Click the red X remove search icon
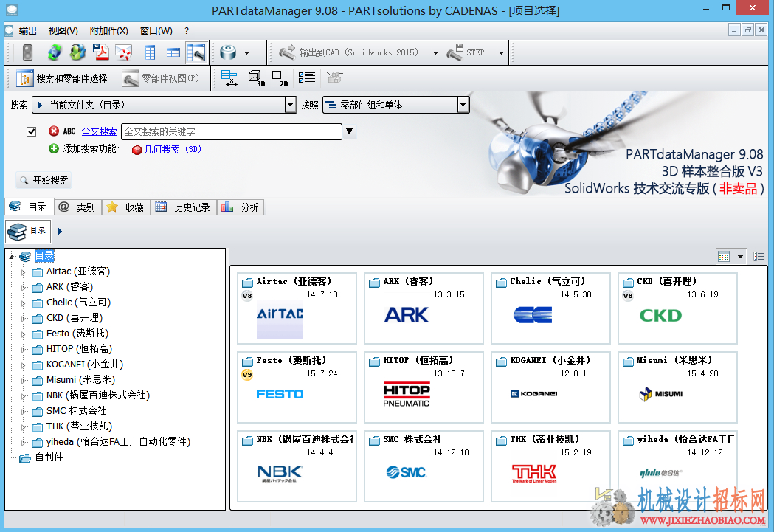 (x=54, y=131)
